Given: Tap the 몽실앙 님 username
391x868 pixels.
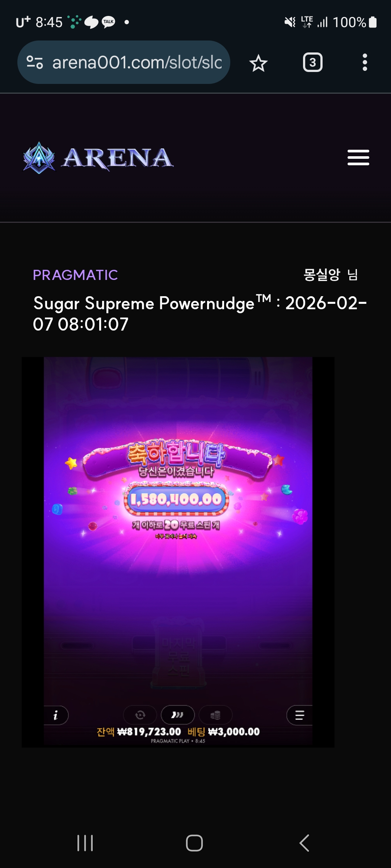Looking at the screenshot, I should pyautogui.click(x=331, y=275).
